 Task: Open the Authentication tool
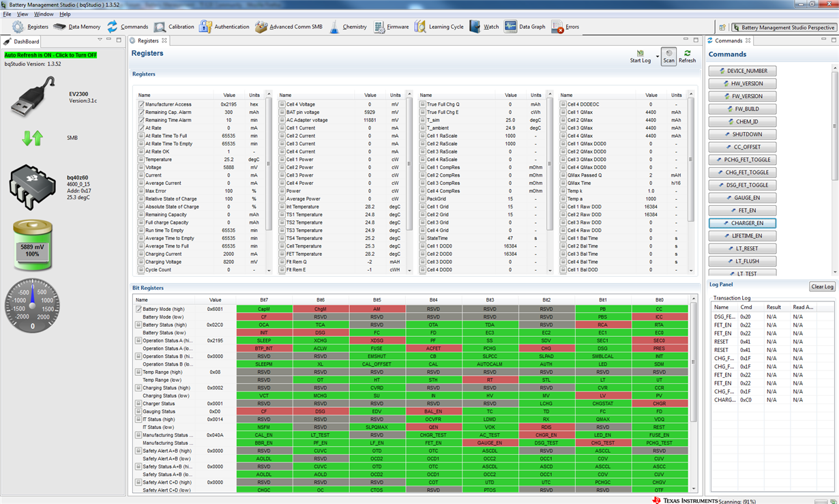pos(224,27)
